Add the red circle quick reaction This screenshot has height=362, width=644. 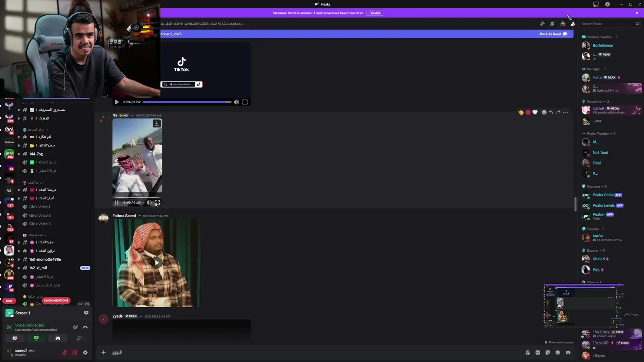[528, 112]
